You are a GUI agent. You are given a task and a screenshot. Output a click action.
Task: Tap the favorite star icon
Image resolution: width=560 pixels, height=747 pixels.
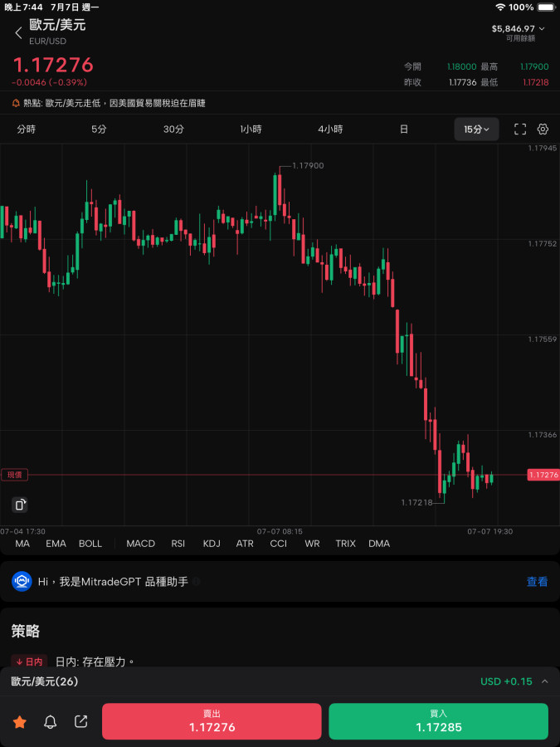tap(20, 722)
